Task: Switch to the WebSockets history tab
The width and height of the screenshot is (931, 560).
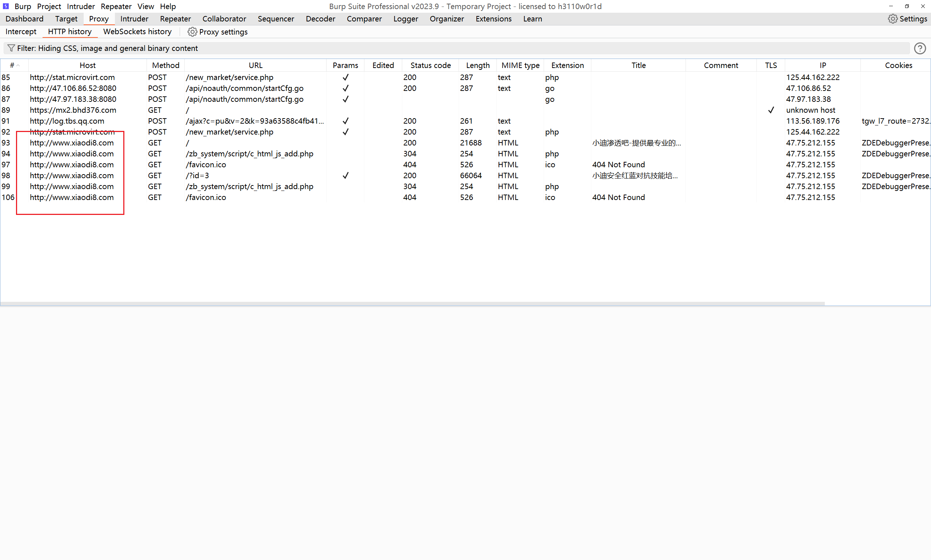Action: 137,32
